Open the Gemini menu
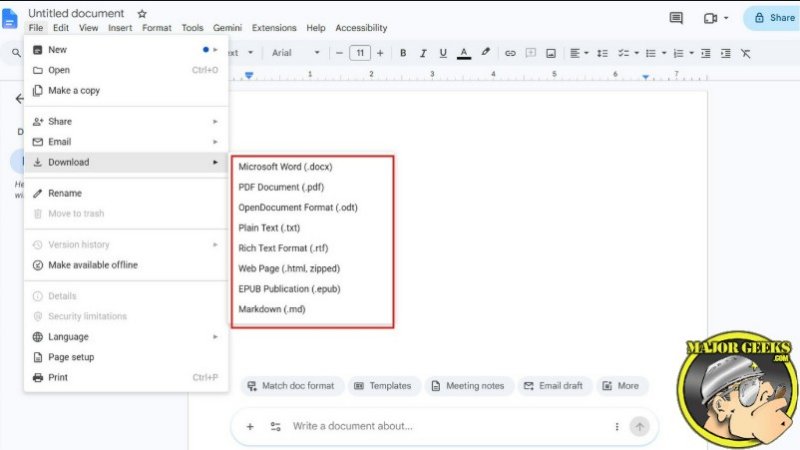The width and height of the screenshot is (800, 450). [227, 28]
